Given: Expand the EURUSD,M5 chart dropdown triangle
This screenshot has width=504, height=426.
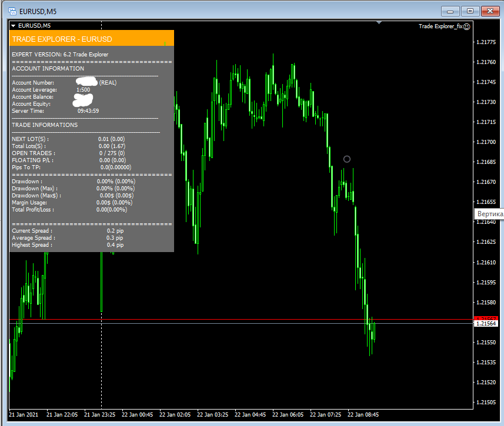Looking at the screenshot, I should [13, 26].
